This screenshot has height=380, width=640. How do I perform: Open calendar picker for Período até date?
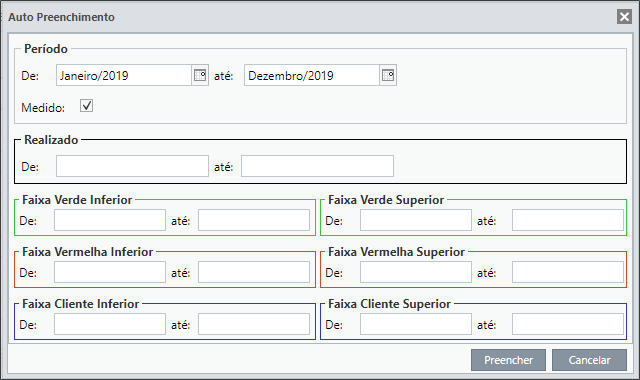(x=388, y=75)
